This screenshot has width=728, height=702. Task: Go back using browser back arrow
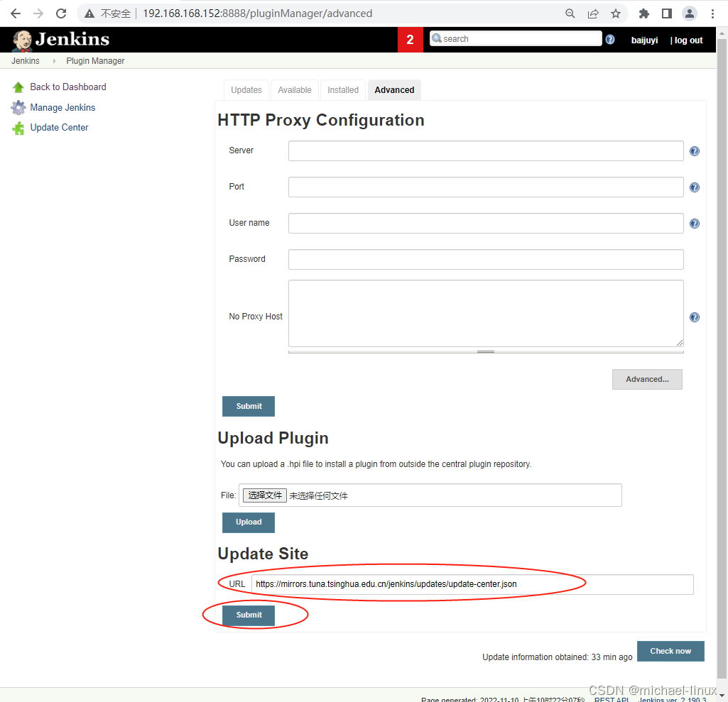coord(16,13)
